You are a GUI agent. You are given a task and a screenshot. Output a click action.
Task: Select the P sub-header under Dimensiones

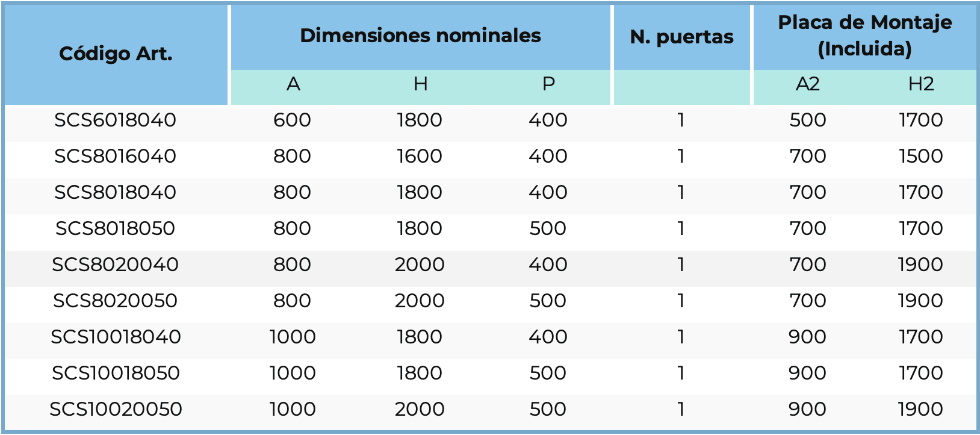(548, 84)
